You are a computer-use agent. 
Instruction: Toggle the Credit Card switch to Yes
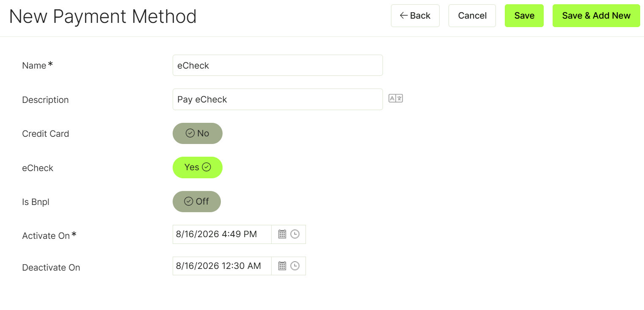click(x=198, y=133)
